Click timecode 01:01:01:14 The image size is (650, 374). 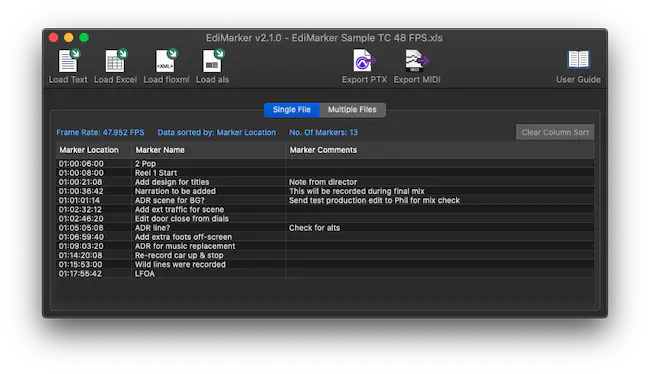pos(79,200)
